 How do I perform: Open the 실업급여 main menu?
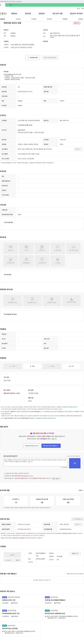(x=42, y=14)
